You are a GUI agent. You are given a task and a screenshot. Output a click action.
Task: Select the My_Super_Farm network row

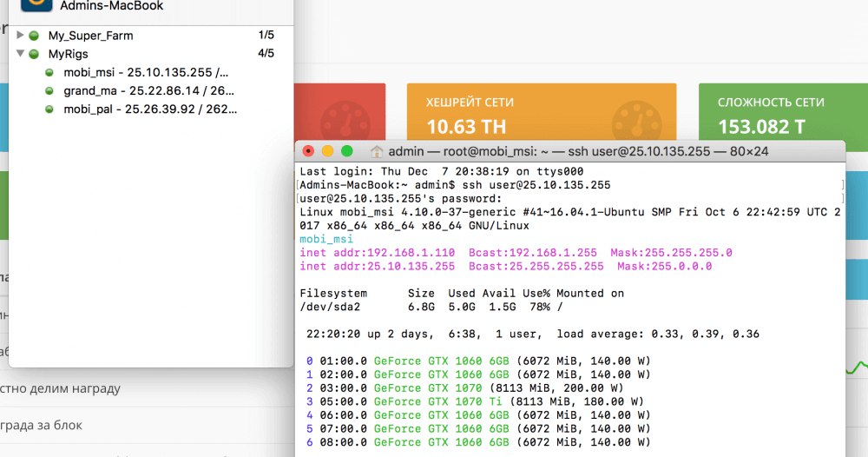(150, 36)
